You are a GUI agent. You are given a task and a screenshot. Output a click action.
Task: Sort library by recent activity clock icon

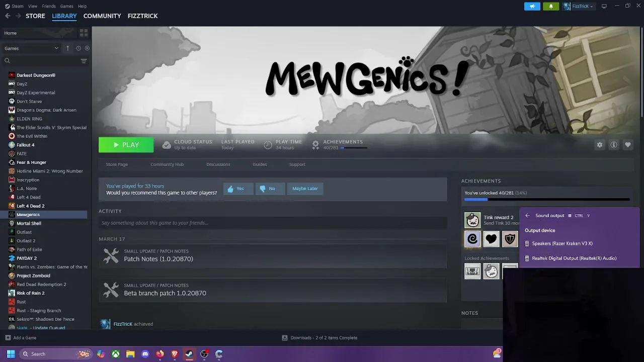click(78, 48)
